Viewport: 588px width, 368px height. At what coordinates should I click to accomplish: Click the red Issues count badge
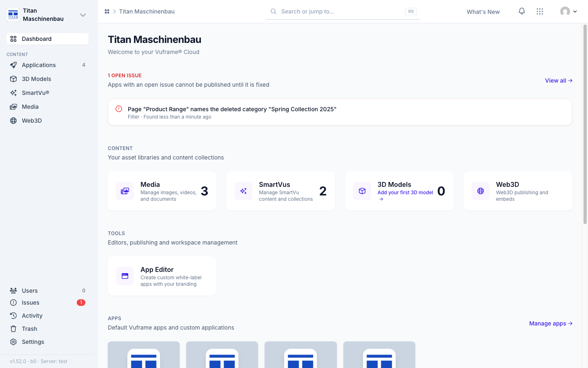(x=81, y=303)
